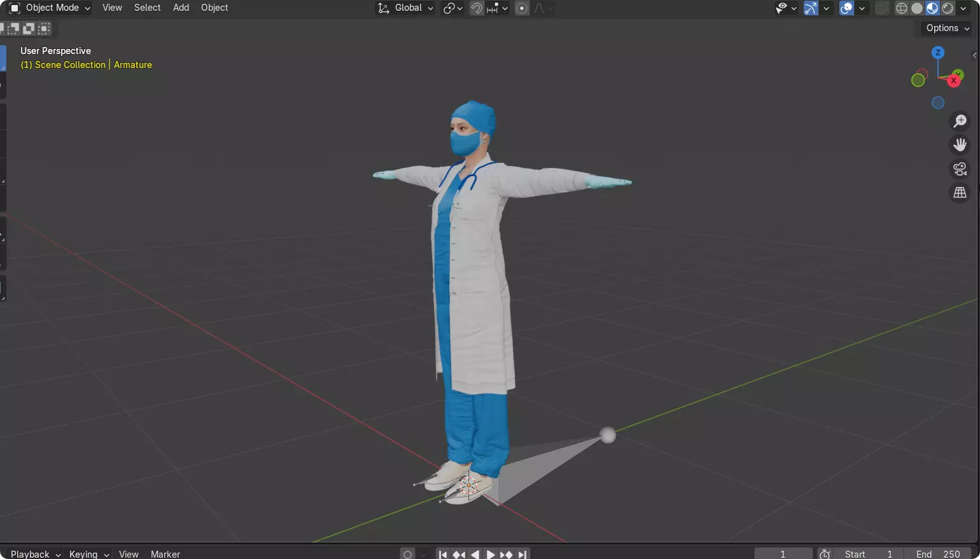This screenshot has height=559, width=980.
Task: Open the snapping options dropdown
Action: click(x=498, y=8)
